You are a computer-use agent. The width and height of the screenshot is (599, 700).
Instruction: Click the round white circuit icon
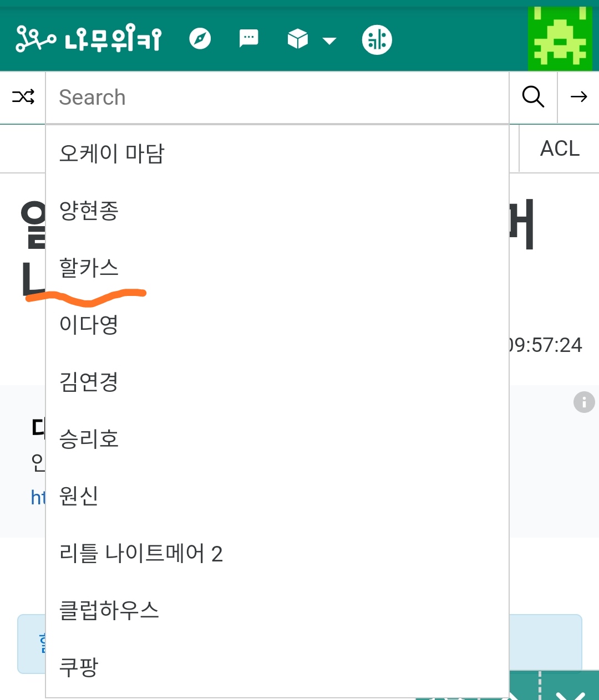tap(377, 40)
